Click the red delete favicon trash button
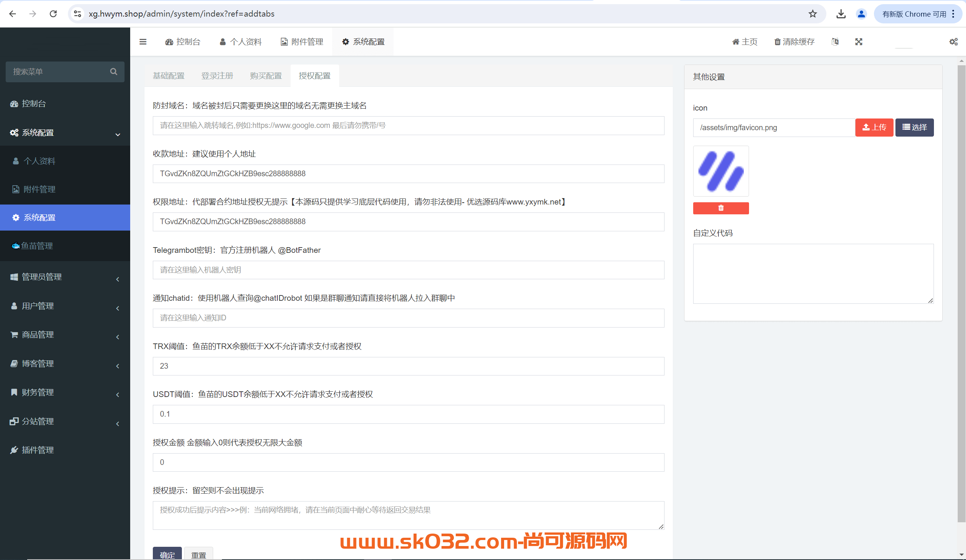The image size is (966, 560). (x=721, y=208)
